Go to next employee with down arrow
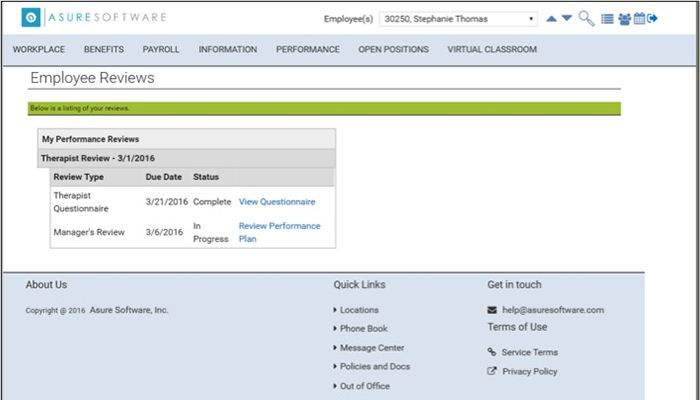 pos(567,18)
